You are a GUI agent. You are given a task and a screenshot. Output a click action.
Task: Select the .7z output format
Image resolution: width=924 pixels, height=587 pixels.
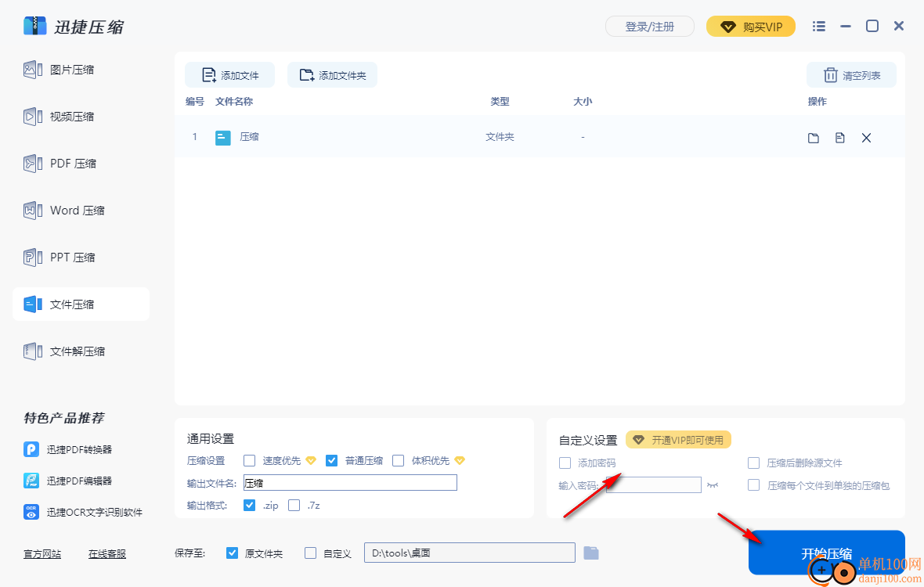click(x=294, y=505)
